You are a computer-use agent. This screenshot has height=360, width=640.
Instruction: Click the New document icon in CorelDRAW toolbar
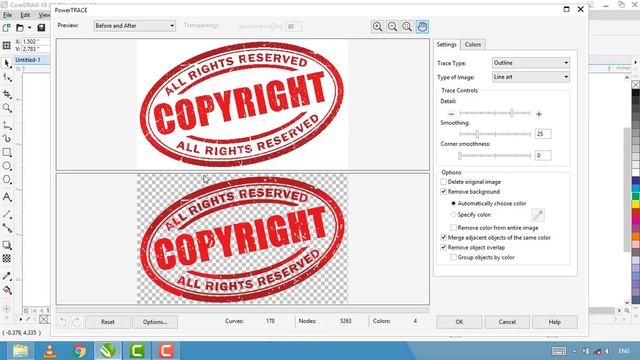pos(6,28)
